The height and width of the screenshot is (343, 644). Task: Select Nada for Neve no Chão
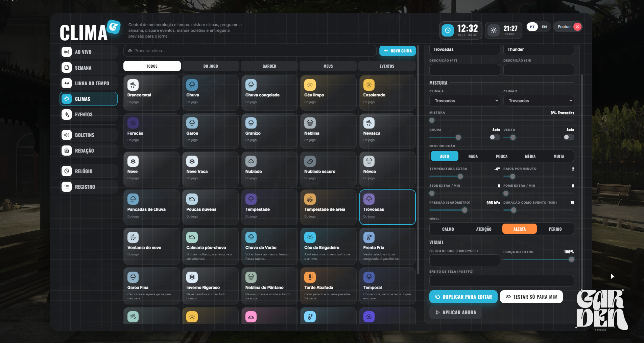473,156
